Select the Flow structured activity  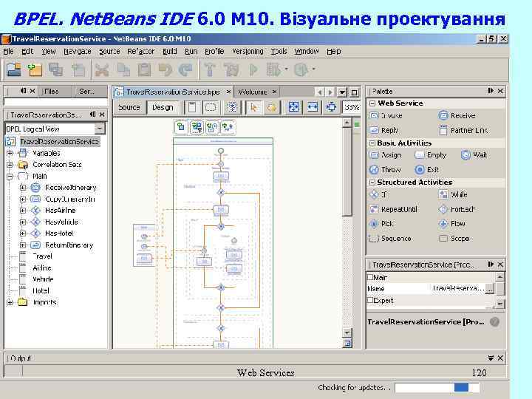coord(452,224)
